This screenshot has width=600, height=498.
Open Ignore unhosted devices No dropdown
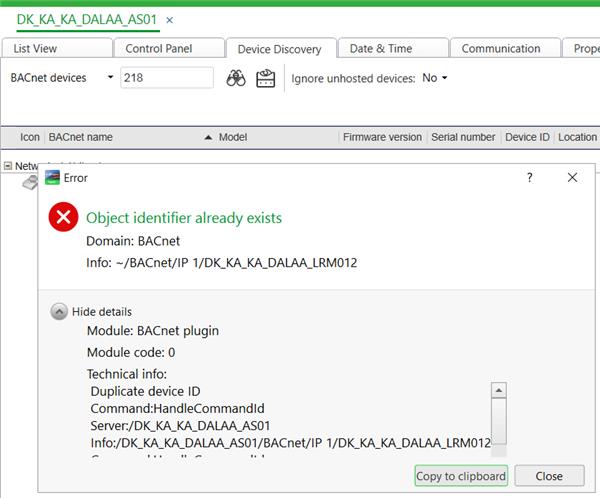(435, 78)
